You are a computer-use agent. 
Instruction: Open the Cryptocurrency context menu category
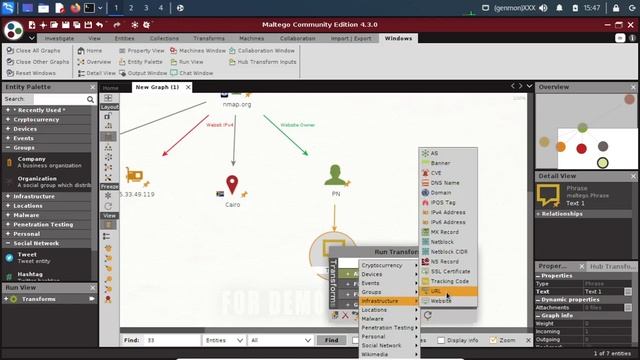click(x=389, y=265)
